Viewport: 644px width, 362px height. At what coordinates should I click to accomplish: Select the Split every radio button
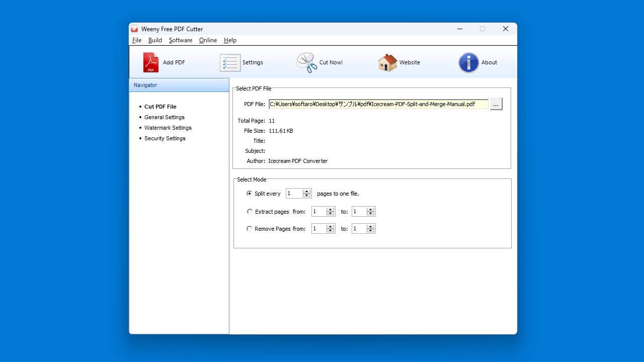point(250,194)
